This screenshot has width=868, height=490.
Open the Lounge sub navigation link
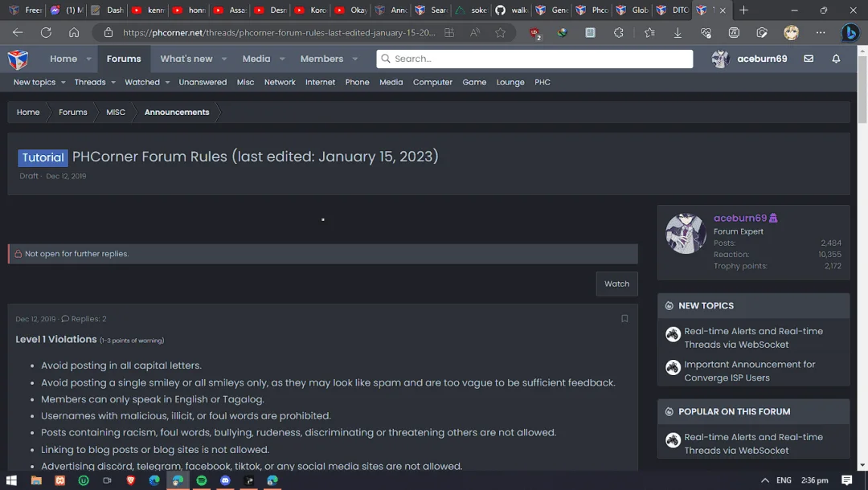[x=510, y=83]
